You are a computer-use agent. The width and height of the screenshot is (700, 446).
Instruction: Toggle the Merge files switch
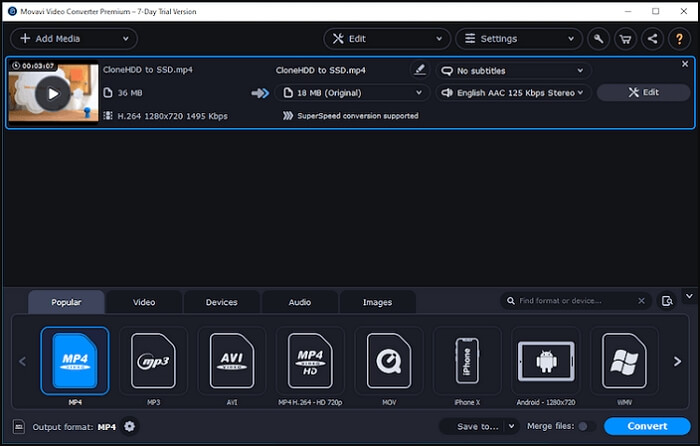[x=586, y=427]
